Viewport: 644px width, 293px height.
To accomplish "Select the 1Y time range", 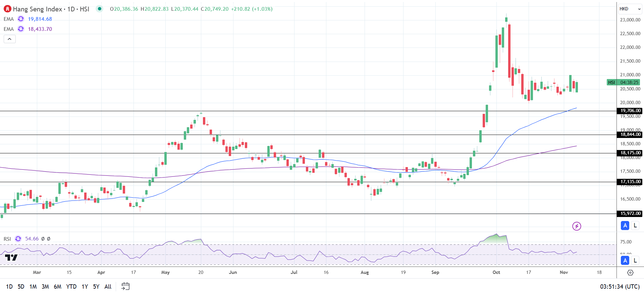I will click(x=85, y=287).
